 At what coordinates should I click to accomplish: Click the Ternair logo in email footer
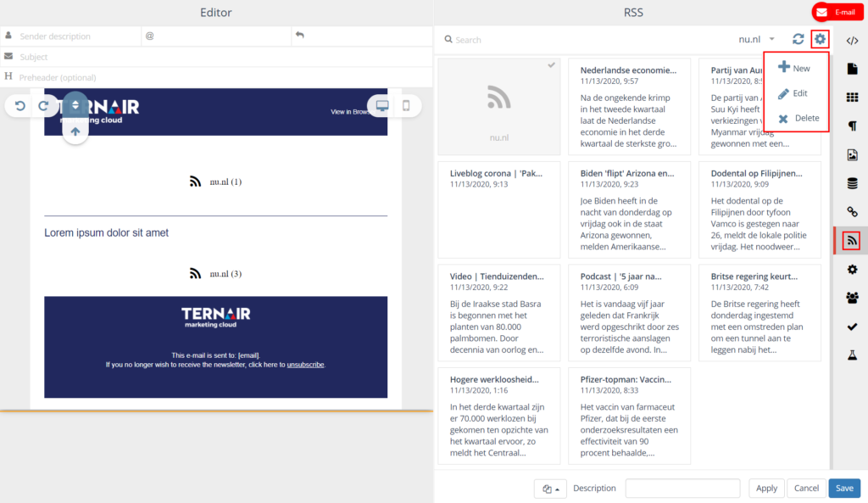(x=216, y=317)
